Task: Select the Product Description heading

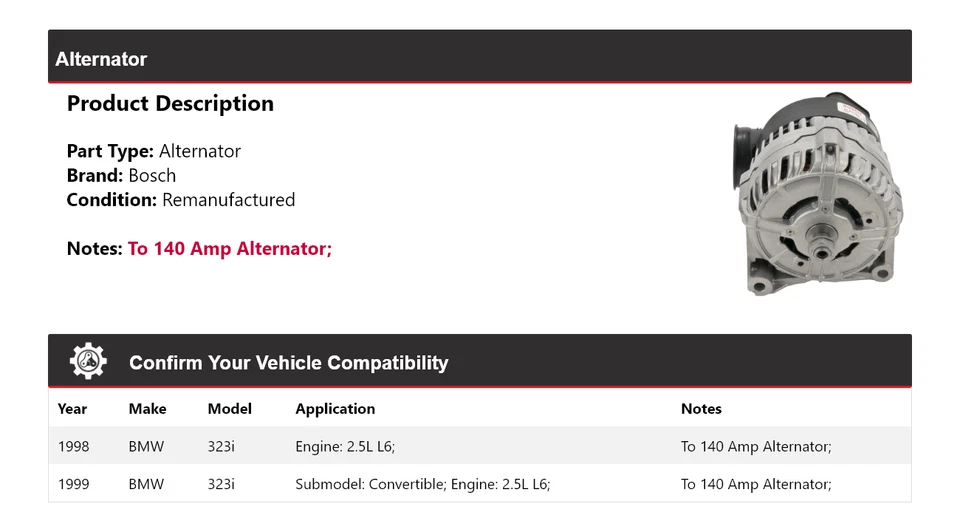Action: pos(170,104)
